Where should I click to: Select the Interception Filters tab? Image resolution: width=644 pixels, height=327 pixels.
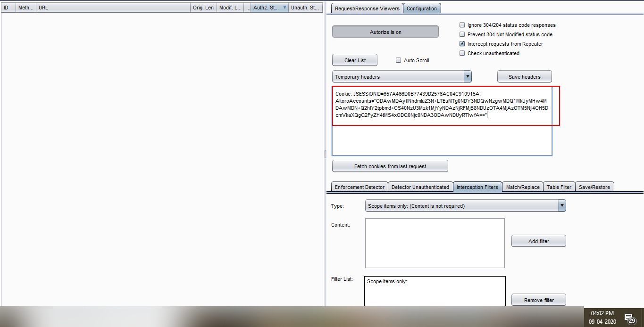click(x=477, y=187)
